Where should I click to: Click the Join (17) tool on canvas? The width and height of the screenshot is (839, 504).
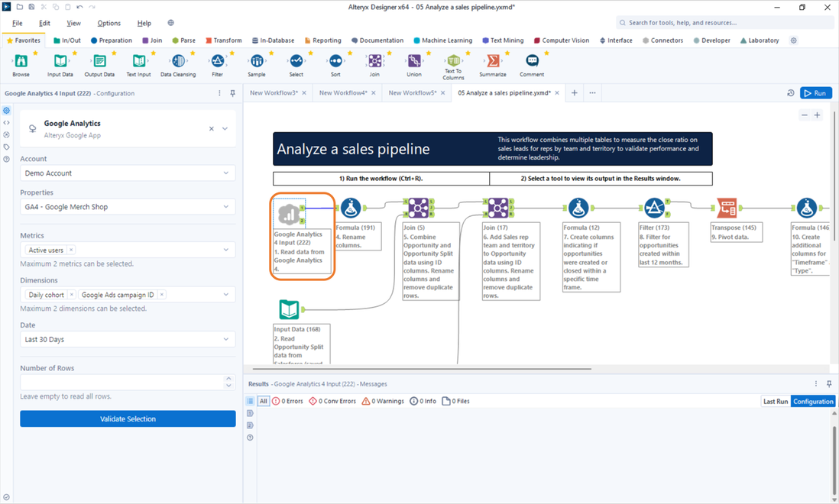coord(498,208)
